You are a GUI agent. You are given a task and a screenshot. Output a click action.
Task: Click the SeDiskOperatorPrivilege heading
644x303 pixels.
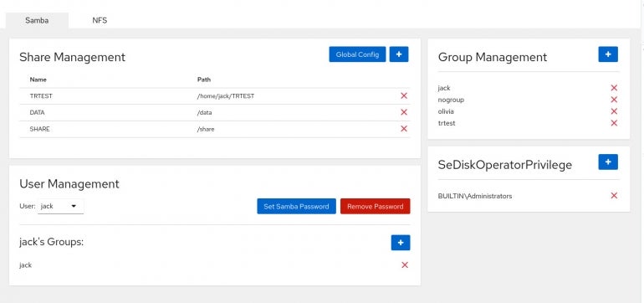505,165
